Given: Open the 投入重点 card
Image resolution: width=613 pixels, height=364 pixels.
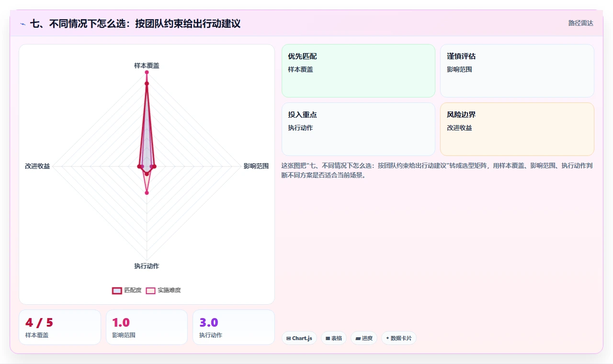Looking at the screenshot, I should coord(358,129).
